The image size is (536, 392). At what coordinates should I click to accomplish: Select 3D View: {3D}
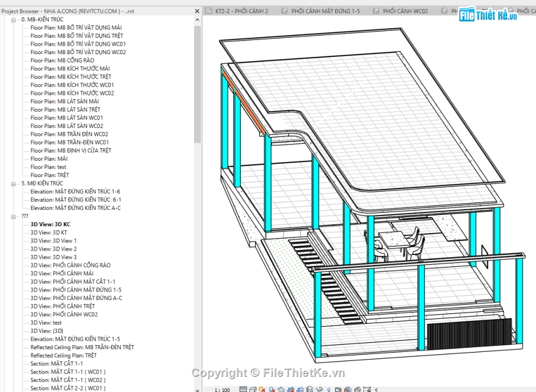(x=47, y=331)
